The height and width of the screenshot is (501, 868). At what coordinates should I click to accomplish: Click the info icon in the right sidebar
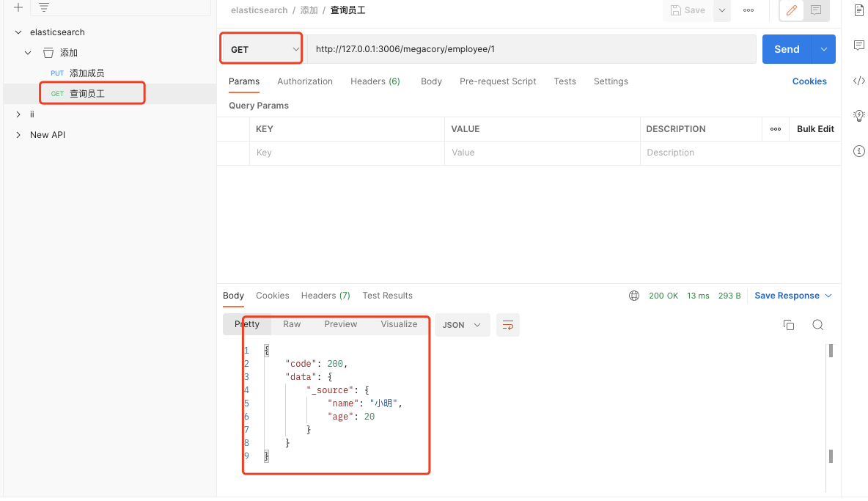pyautogui.click(x=858, y=151)
